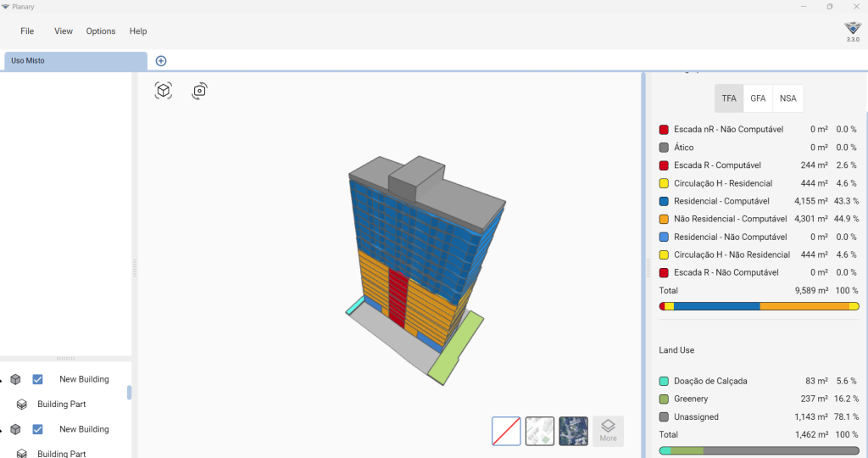Close the Planary window
The image size is (868, 458).
tap(856, 7)
